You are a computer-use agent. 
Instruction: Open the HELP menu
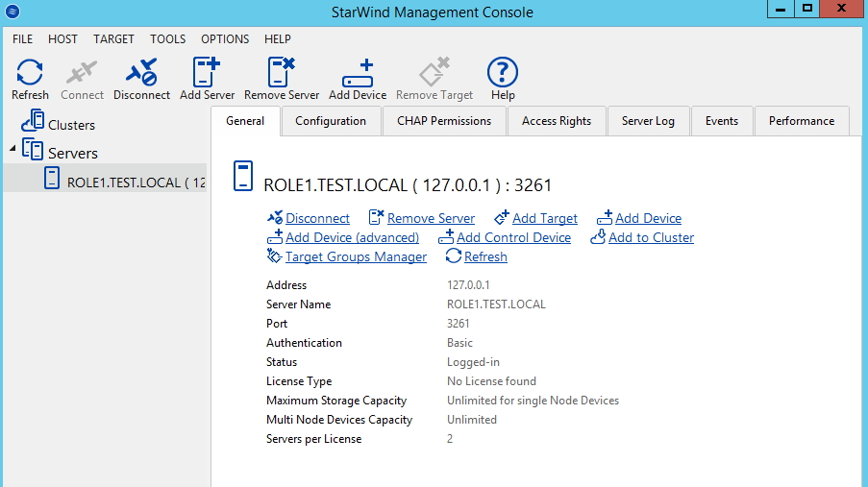click(278, 38)
